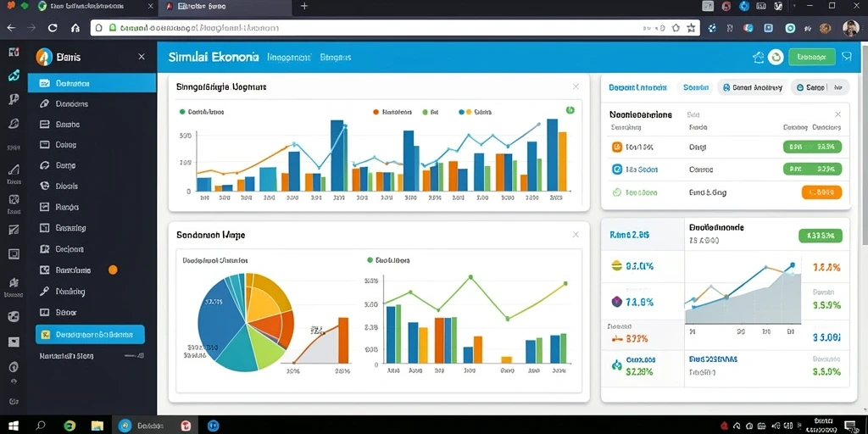Click the browser reload icon
The image size is (868, 434).
tap(53, 28)
